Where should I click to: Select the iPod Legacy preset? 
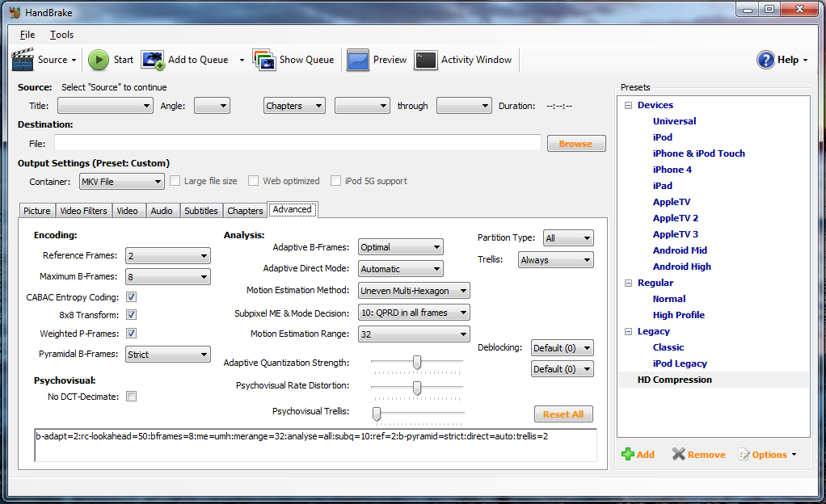point(680,363)
